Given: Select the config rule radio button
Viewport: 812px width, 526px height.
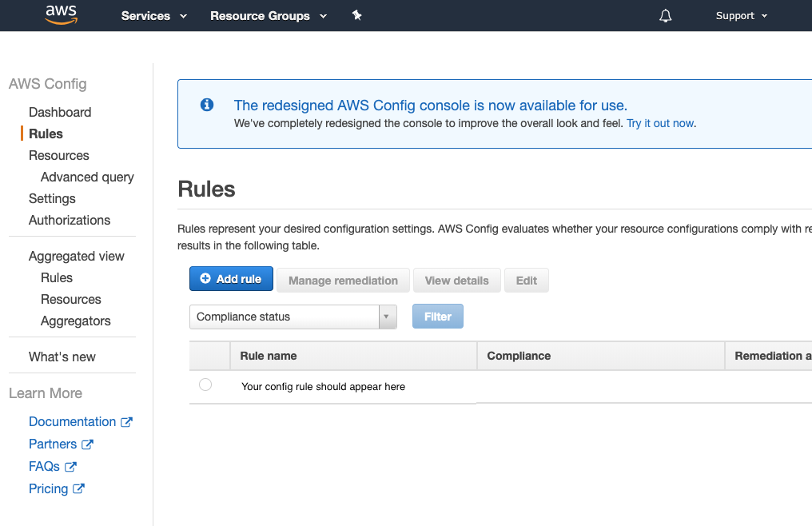Looking at the screenshot, I should coord(205,385).
